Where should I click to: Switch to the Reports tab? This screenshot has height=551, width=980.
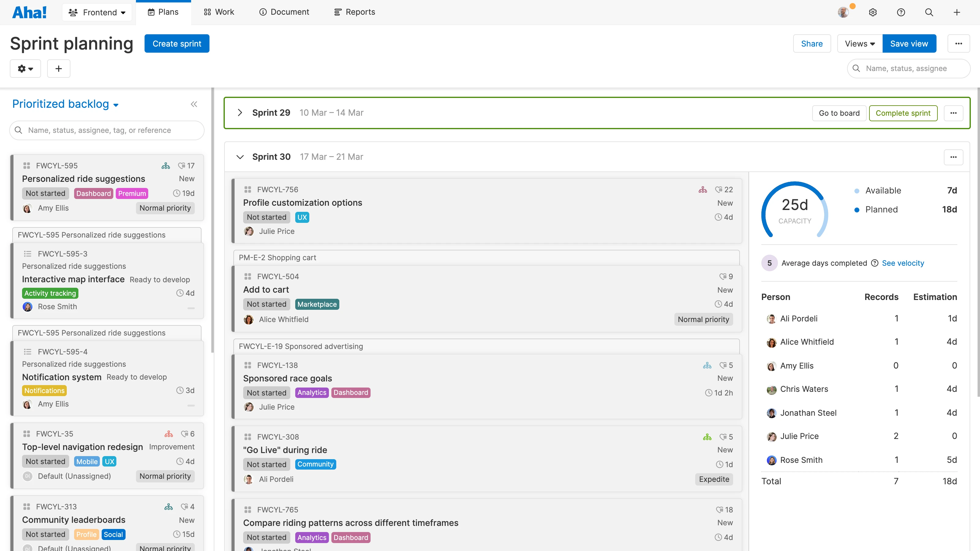click(354, 12)
